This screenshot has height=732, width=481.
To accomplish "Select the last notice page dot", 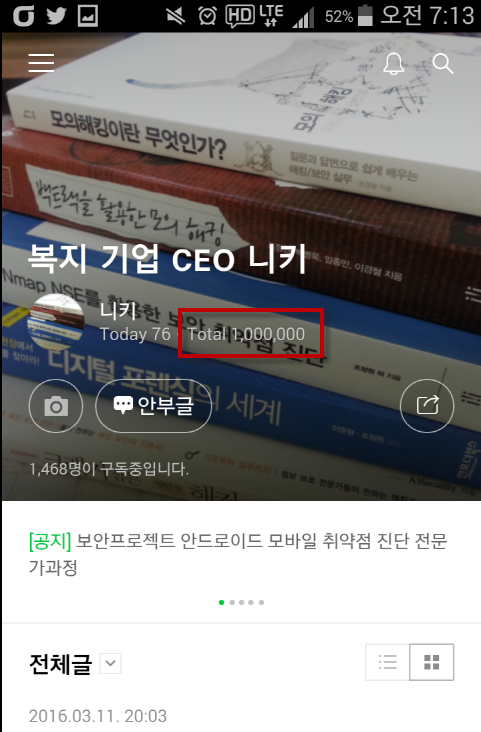I will pos(262,602).
